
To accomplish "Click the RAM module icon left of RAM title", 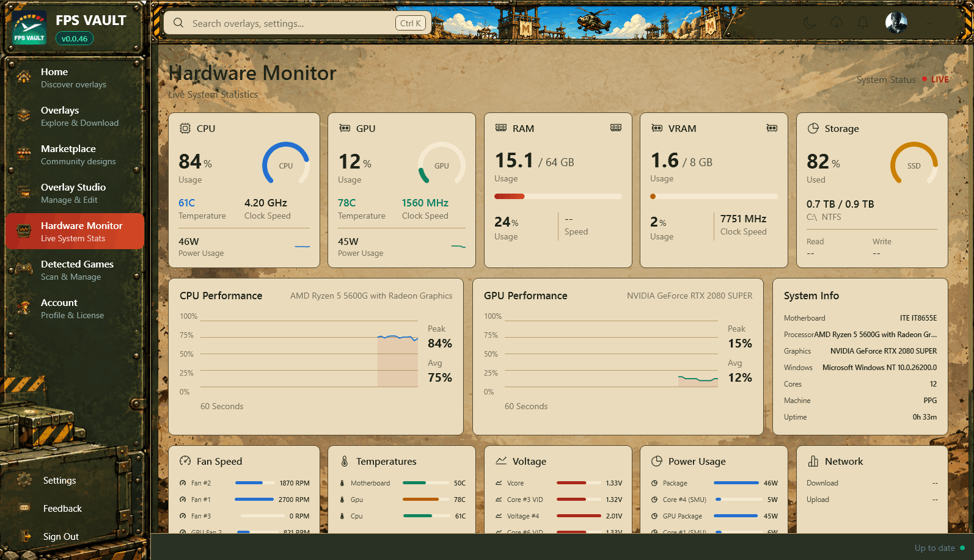I will [501, 128].
